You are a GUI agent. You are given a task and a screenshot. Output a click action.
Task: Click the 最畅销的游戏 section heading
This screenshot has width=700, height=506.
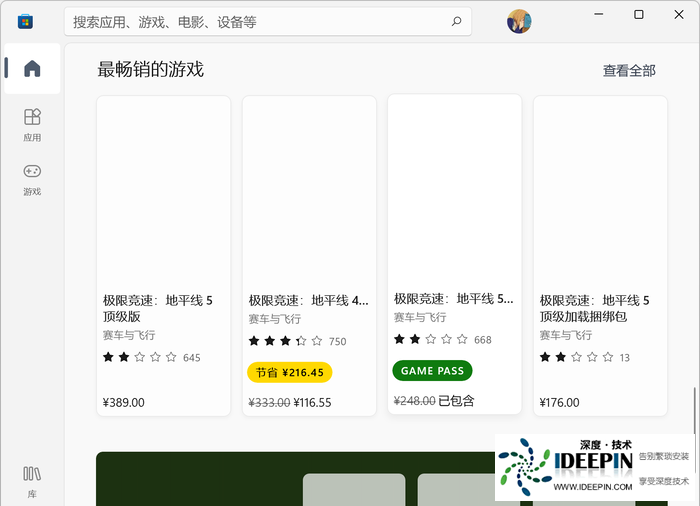(150, 70)
